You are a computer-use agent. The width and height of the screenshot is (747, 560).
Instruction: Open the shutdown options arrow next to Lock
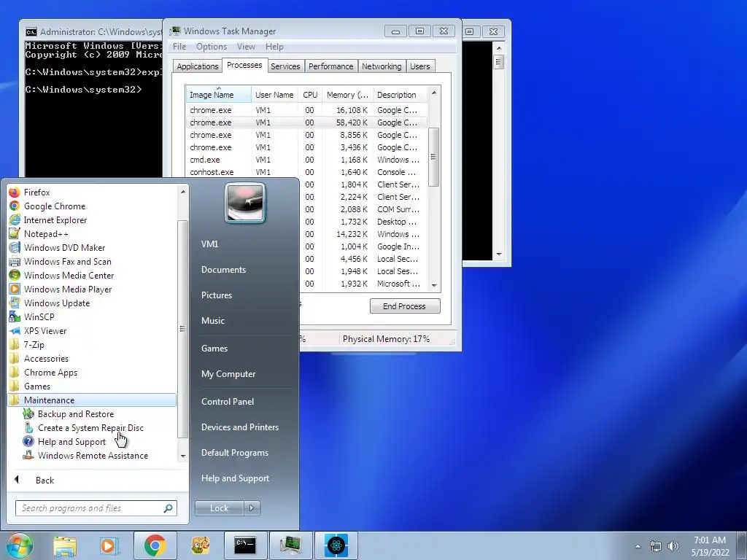252,508
